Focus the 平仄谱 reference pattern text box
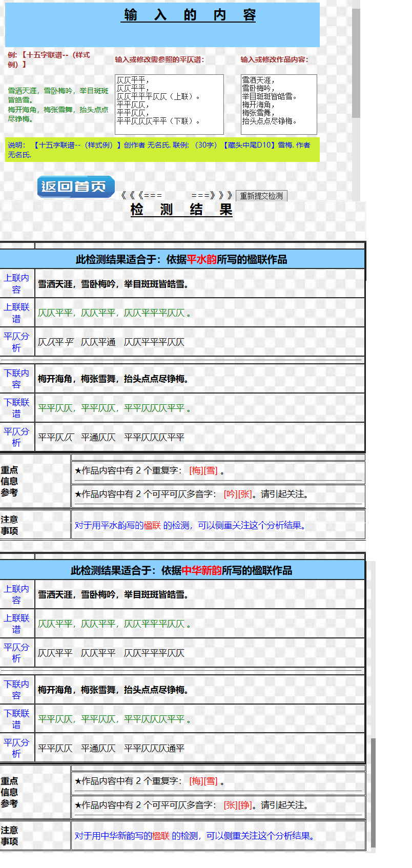 (169, 105)
